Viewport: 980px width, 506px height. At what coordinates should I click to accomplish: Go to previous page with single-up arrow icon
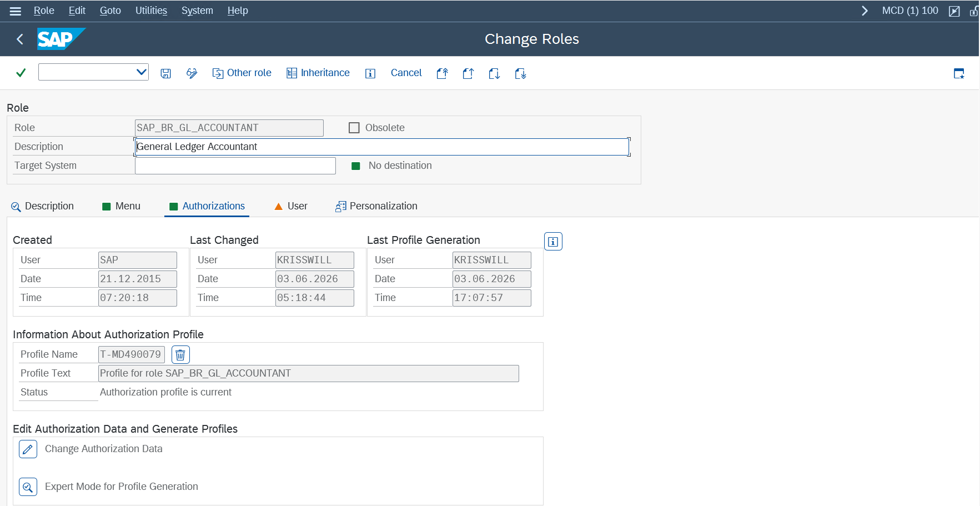click(x=468, y=73)
